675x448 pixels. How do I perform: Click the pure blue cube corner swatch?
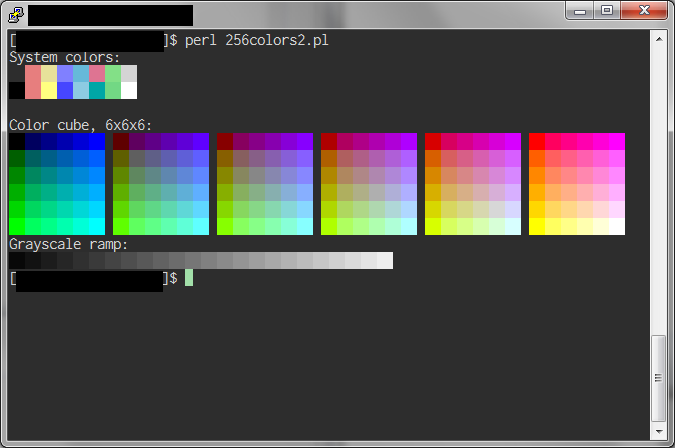click(97, 142)
